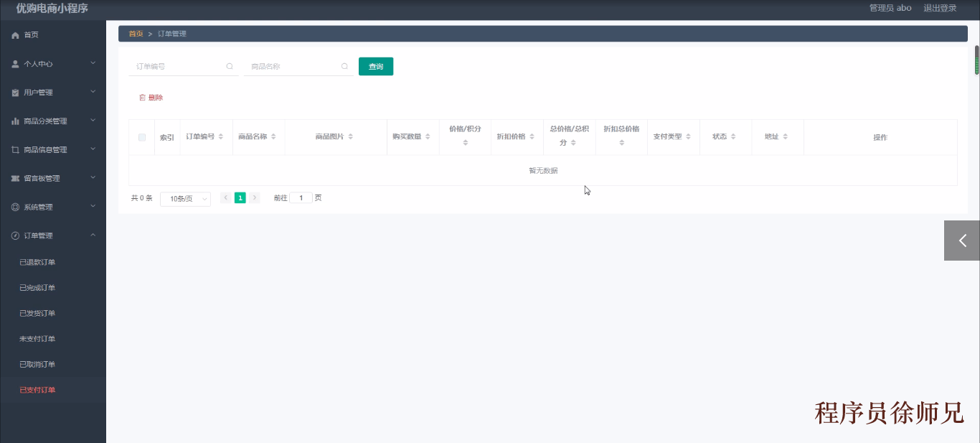Click the 操作 column header
Viewport: 980px width, 443px height.
click(x=880, y=137)
